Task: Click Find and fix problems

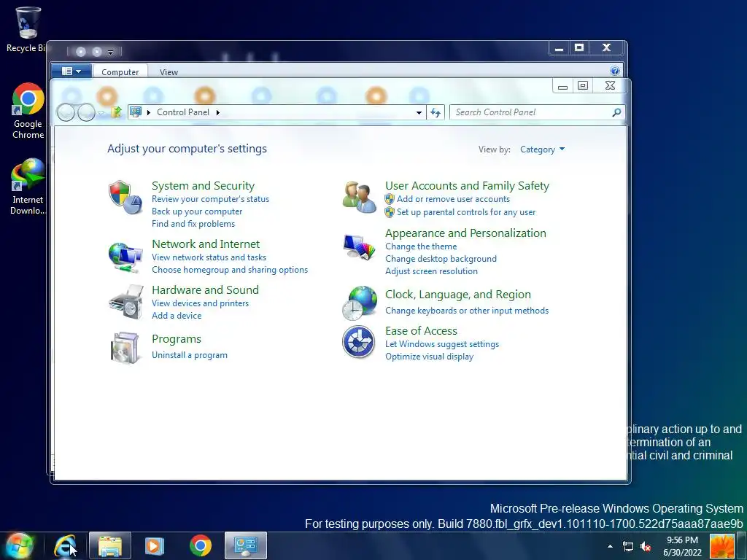Action: coord(193,224)
